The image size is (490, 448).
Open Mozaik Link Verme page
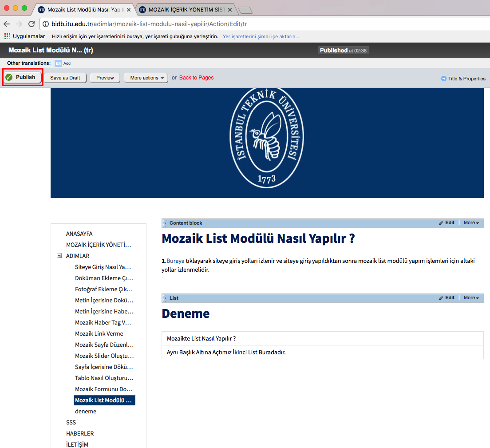(x=99, y=333)
